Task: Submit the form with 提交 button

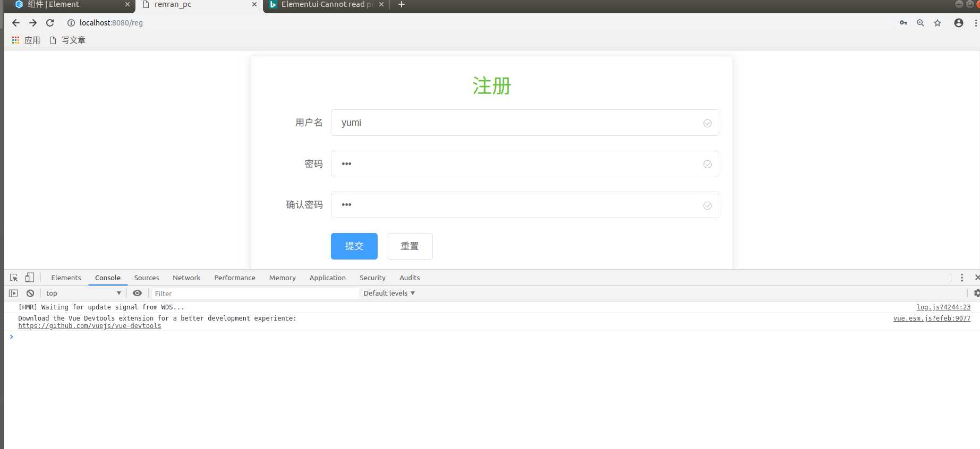Action: (x=354, y=246)
